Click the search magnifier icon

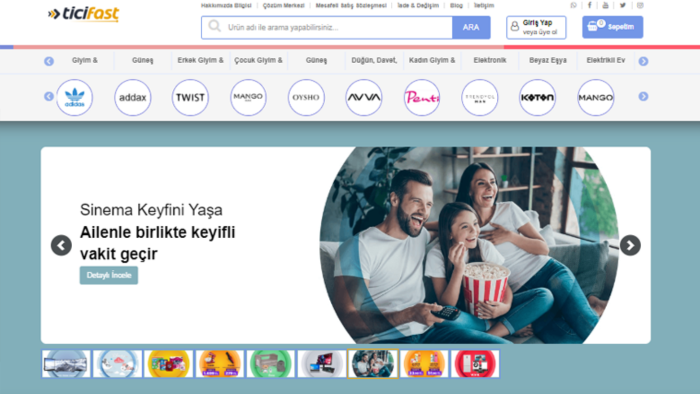click(x=214, y=26)
